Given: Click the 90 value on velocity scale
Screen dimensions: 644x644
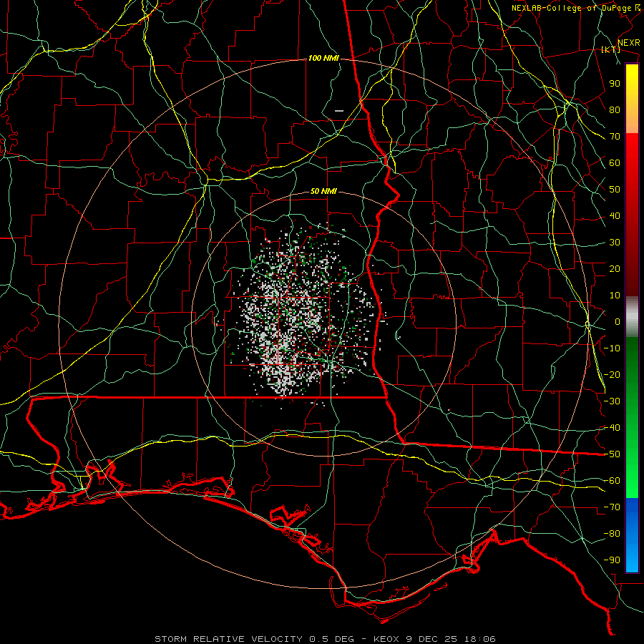Looking at the screenshot, I should [615, 84].
